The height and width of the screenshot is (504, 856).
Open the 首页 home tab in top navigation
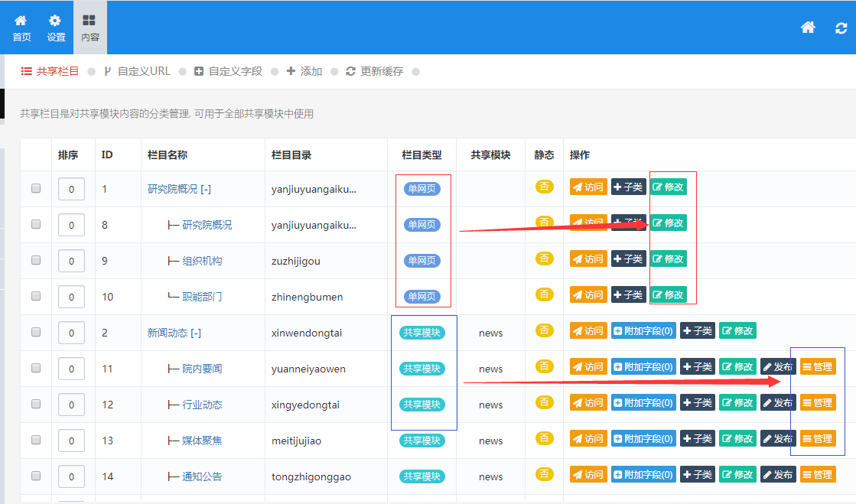22,28
